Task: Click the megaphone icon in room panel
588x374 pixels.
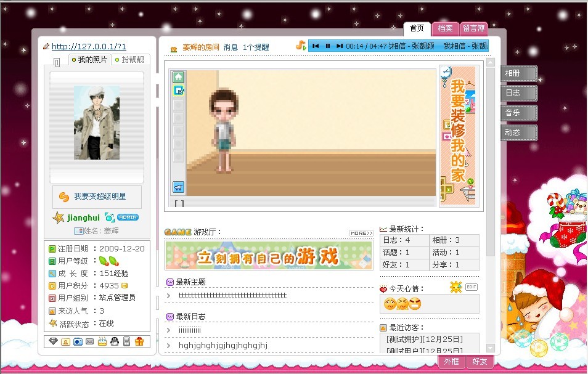Action: tap(178, 187)
